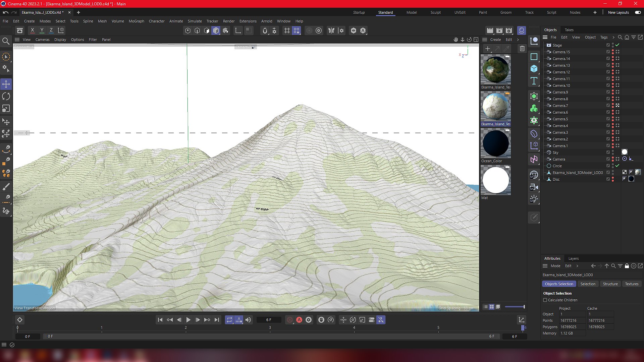
Task: Toggle Stage object enabled checkmark
Action: [617, 45]
